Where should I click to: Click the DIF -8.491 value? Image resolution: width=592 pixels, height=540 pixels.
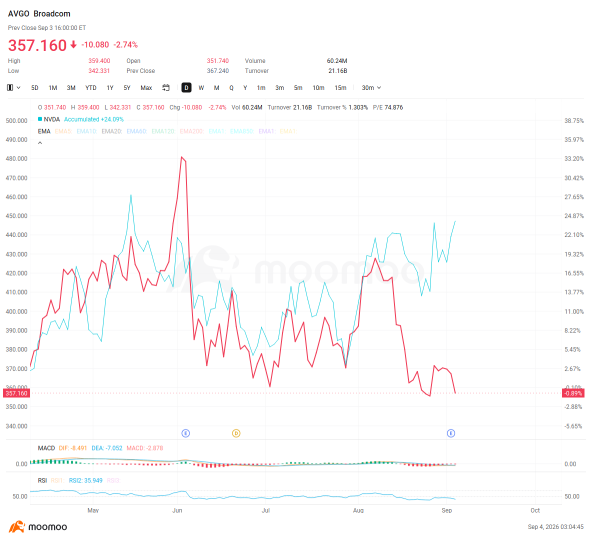[x=73, y=448]
